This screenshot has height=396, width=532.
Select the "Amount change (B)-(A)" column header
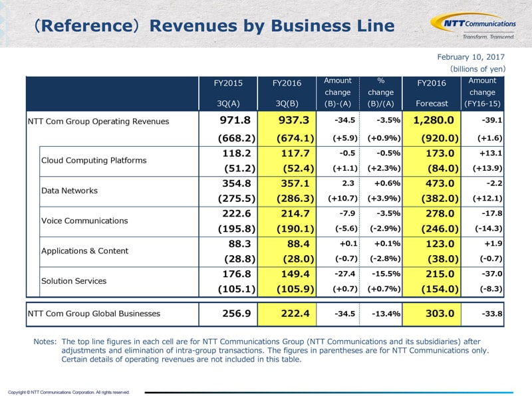click(x=338, y=92)
